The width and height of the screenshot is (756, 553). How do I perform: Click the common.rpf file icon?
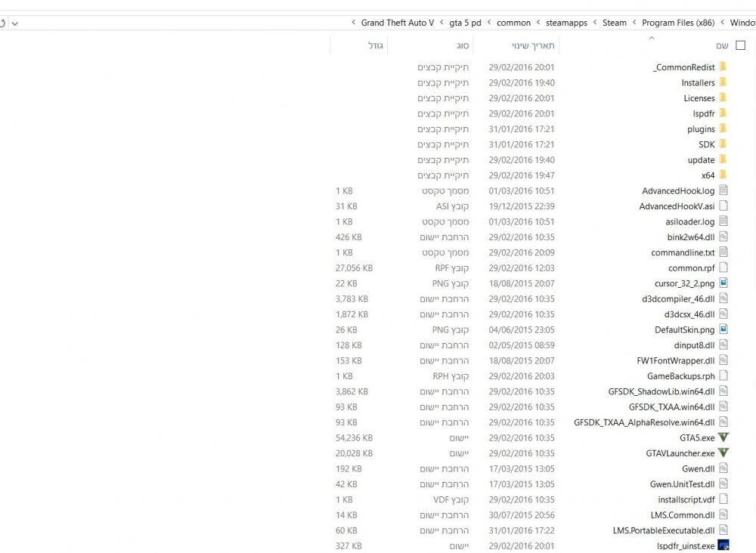pos(723,267)
